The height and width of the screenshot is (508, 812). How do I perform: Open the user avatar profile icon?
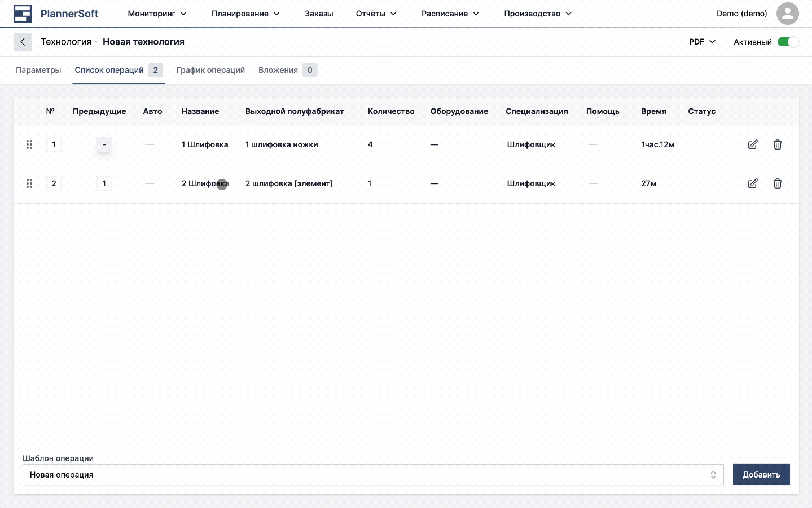pyautogui.click(x=787, y=14)
